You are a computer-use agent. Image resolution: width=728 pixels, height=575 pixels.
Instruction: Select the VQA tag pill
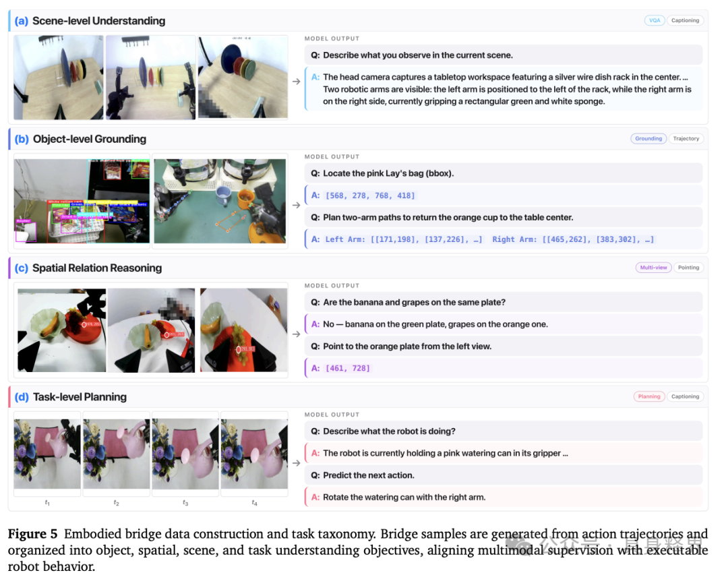click(654, 20)
